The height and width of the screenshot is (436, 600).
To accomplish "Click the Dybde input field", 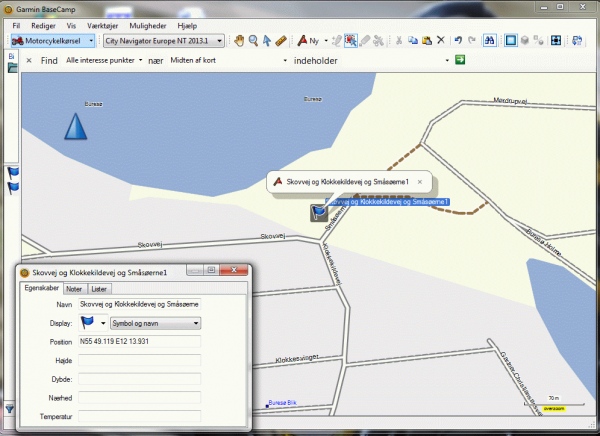I will [139, 379].
